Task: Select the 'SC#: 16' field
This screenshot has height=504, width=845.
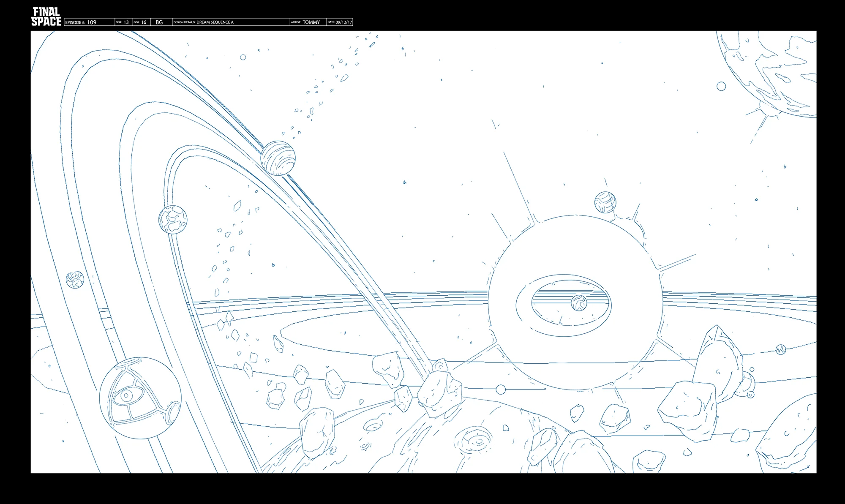Action: [x=141, y=22]
